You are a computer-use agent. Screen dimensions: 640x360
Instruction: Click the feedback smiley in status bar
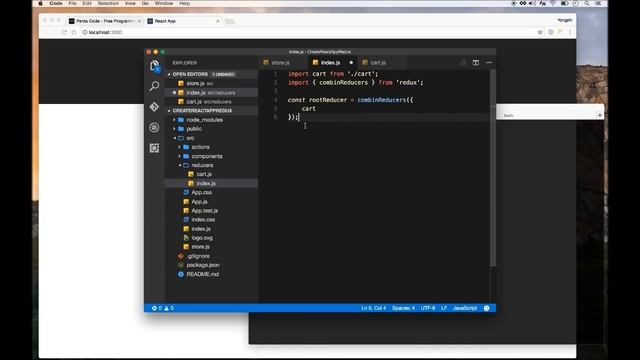(x=487, y=308)
